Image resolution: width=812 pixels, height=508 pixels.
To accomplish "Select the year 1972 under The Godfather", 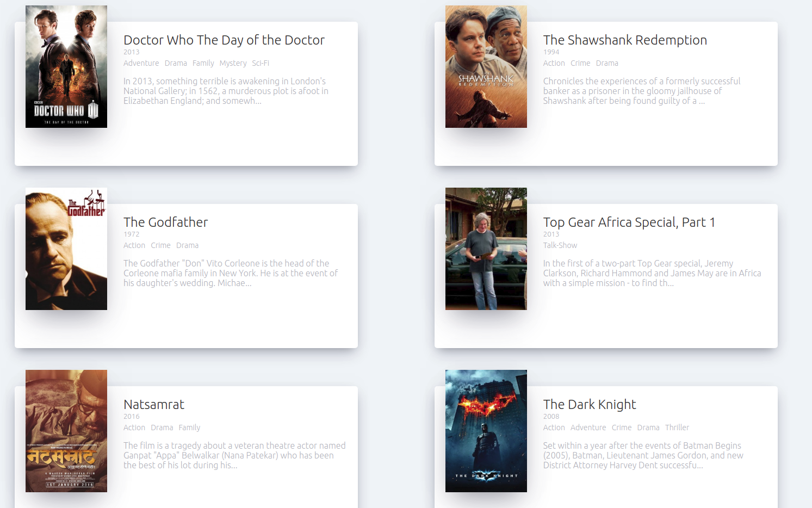I will point(131,234).
